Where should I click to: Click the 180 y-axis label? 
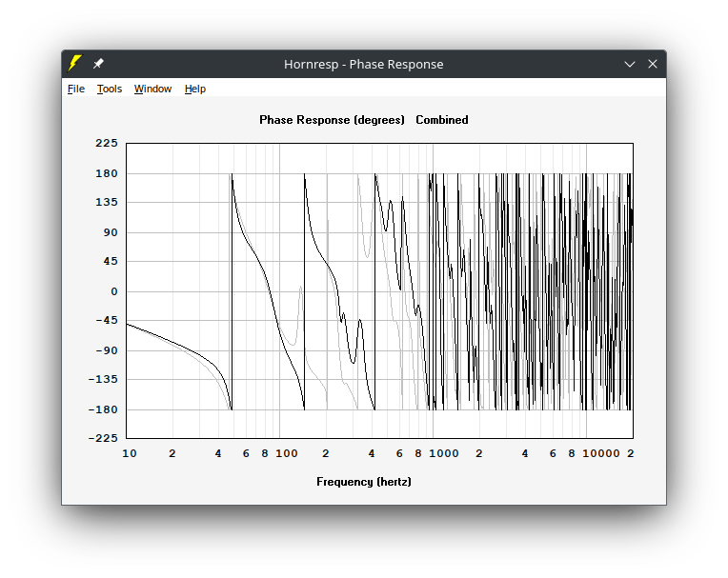tap(107, 173)
